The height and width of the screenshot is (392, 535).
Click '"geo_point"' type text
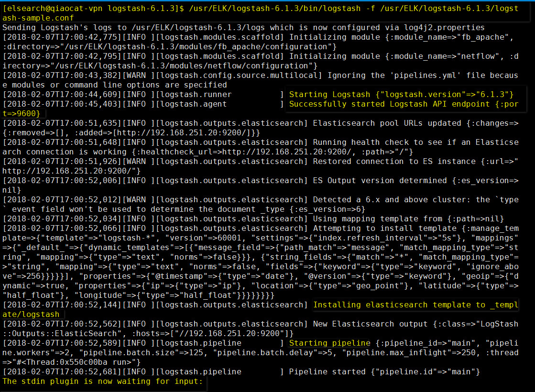click(378, 285)
